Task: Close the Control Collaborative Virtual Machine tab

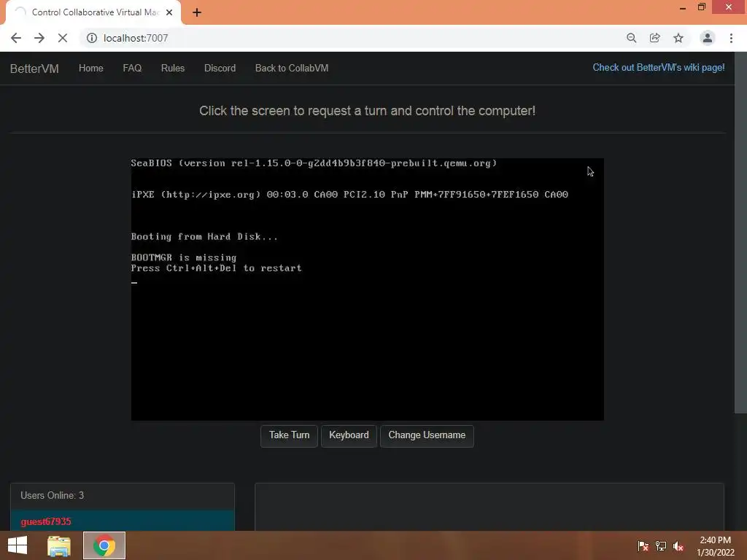Action: pyautogui.click(x=169, y=12)
